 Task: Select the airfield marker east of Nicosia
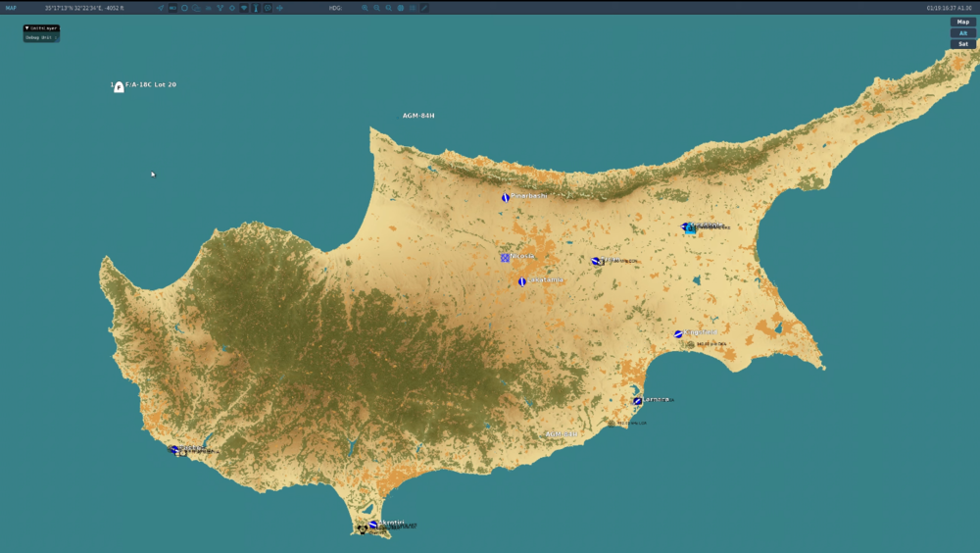tap(596, 261)
